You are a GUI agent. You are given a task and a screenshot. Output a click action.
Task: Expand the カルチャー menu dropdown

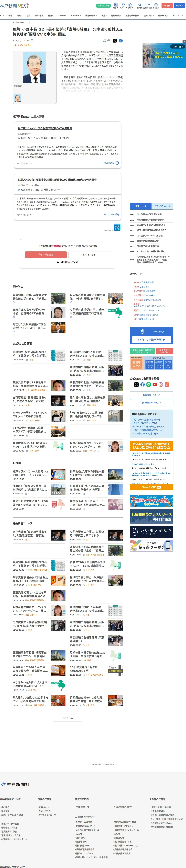[76, 15]
